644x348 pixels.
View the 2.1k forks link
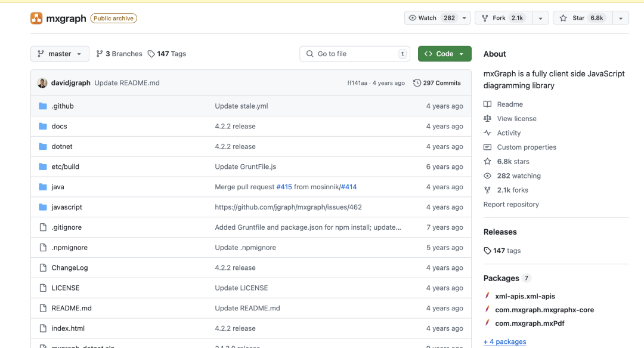tap(506, 190)
